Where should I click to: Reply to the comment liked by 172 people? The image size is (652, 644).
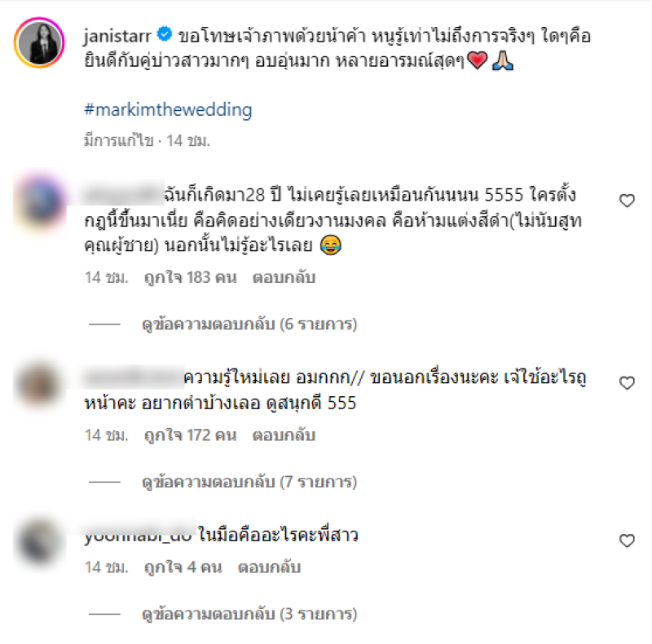tap(284, 435)
